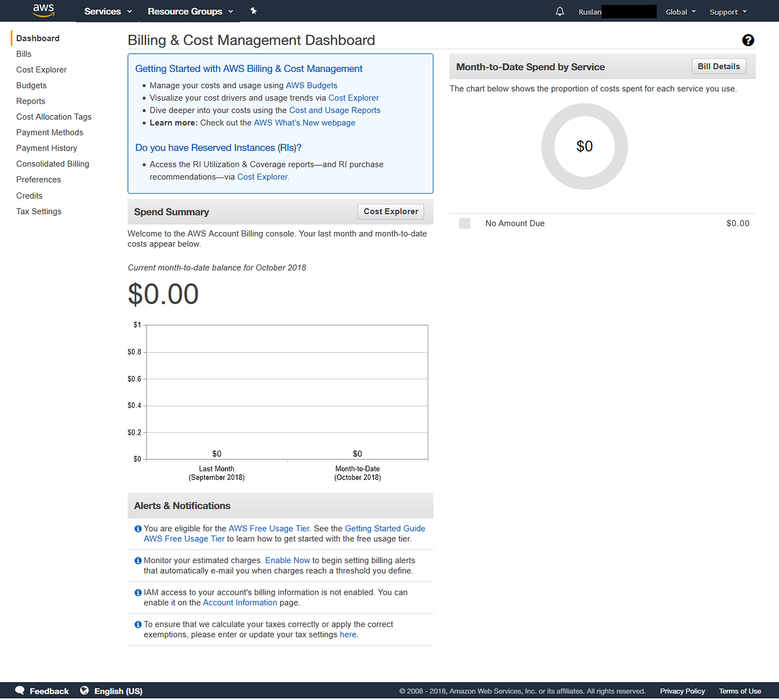Open the Support dropdown menu
The width and height of the screenshot is (779, 700).
728,12
